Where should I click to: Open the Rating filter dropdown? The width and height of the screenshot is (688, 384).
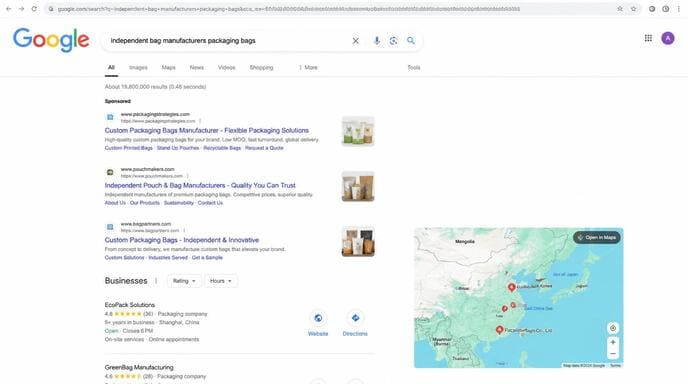(184, 281)
